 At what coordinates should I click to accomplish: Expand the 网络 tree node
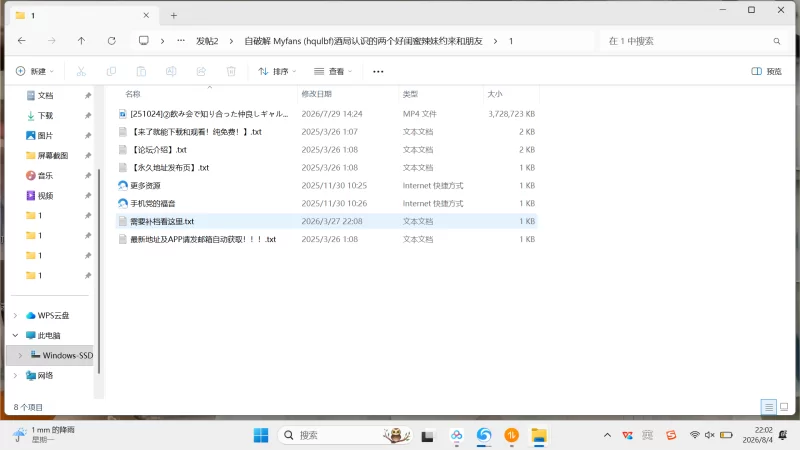pos(15,376)
